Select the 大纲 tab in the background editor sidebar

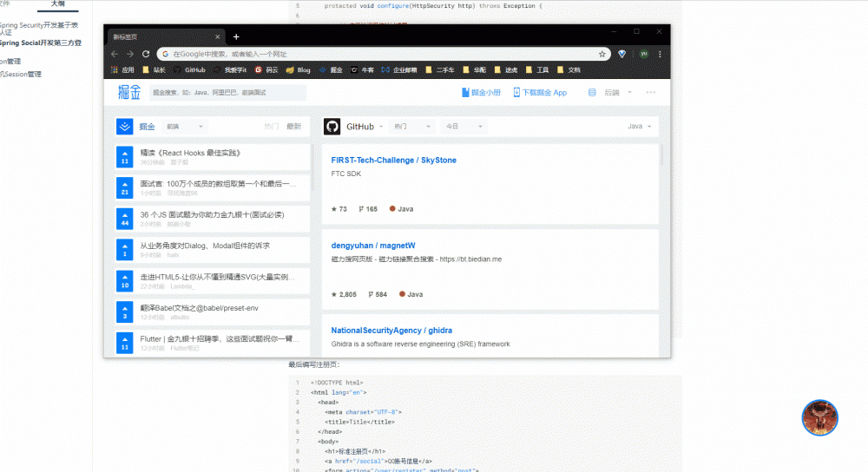[57, 4]
